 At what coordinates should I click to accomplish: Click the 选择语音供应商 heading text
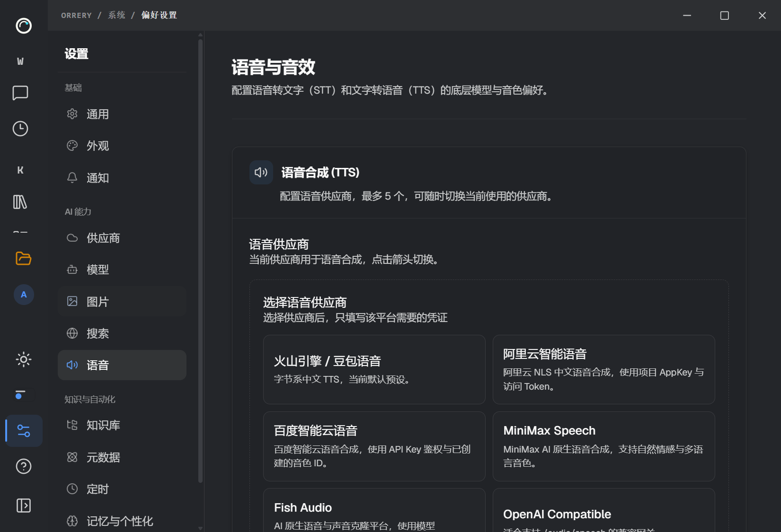pos(305,302)
